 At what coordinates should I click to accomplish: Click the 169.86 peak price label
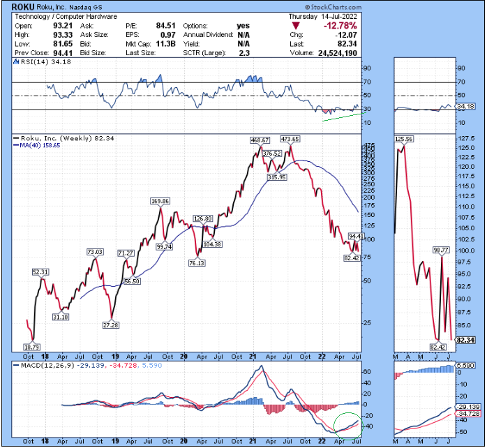tap(160, 201)
